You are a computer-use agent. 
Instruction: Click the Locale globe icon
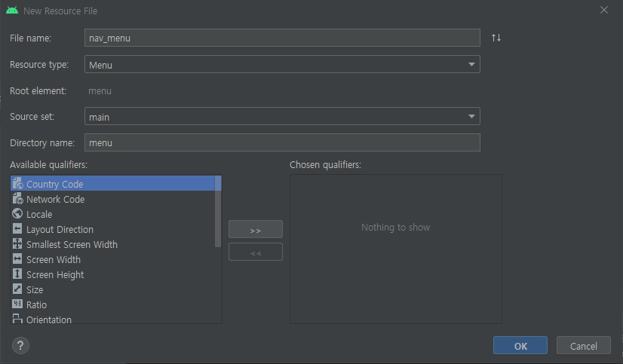(x=17, y=213)
